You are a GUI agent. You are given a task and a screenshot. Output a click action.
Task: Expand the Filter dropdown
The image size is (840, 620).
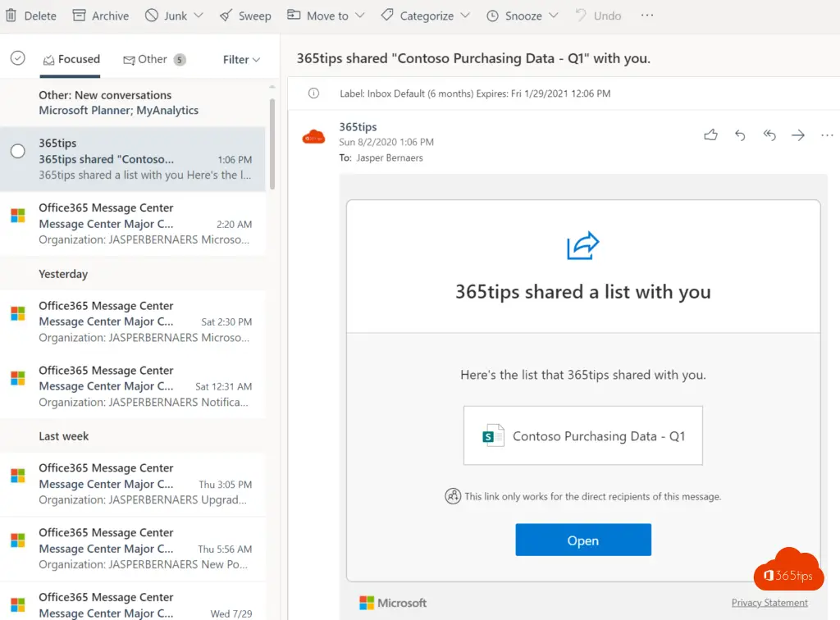[241, 59]
